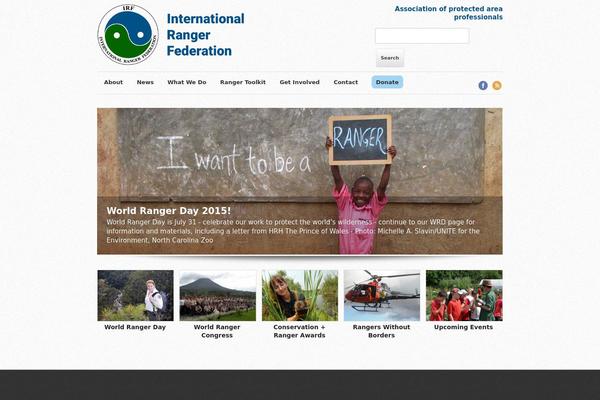The width and height of the screenshot is (600, 400).
Task: Focus the site search input field
Action: (x=422, y=36)
